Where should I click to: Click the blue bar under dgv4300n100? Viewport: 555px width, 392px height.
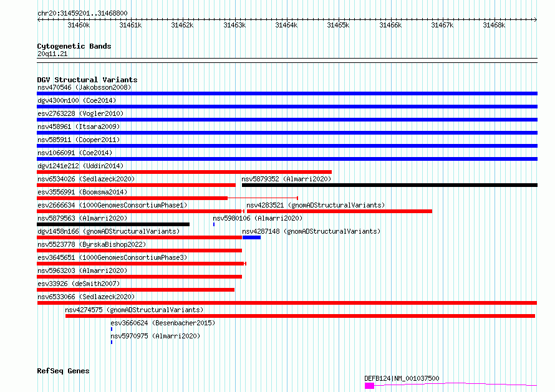click(287, 107)
